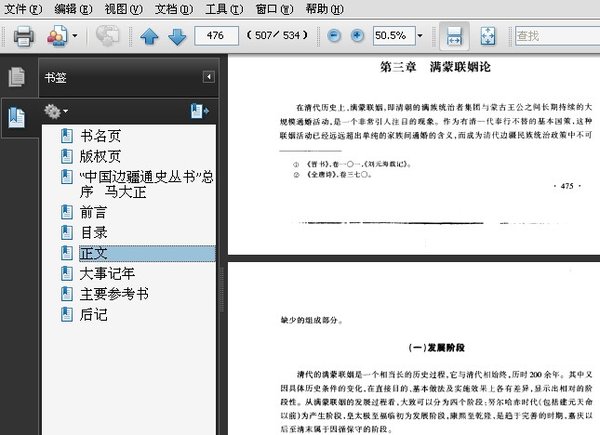Click the bookmark icon beside 大事记年
Screen dimensions: 600x435
coord(67,274)
